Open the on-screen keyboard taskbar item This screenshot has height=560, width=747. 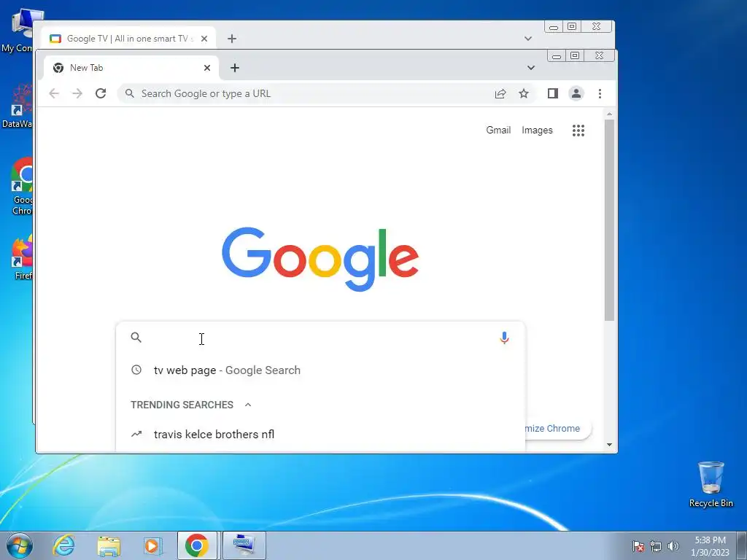point(244,545)
